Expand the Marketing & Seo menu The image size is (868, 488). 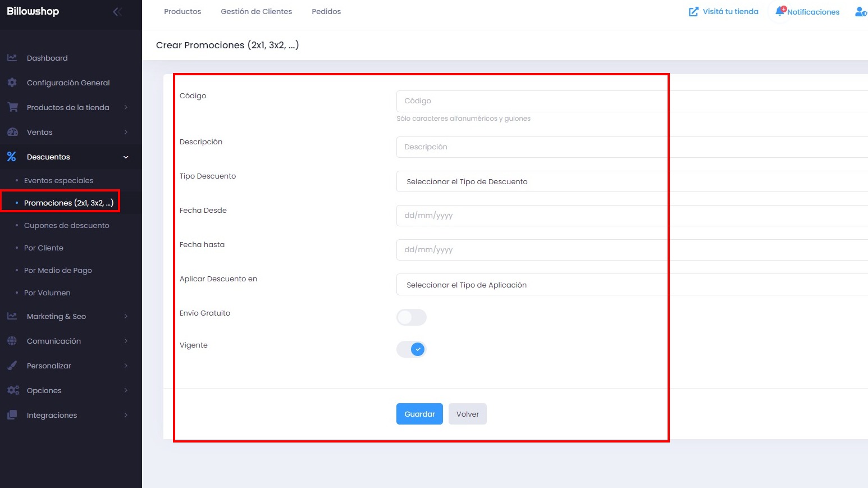pyautogui.click(x=67, y=316)
